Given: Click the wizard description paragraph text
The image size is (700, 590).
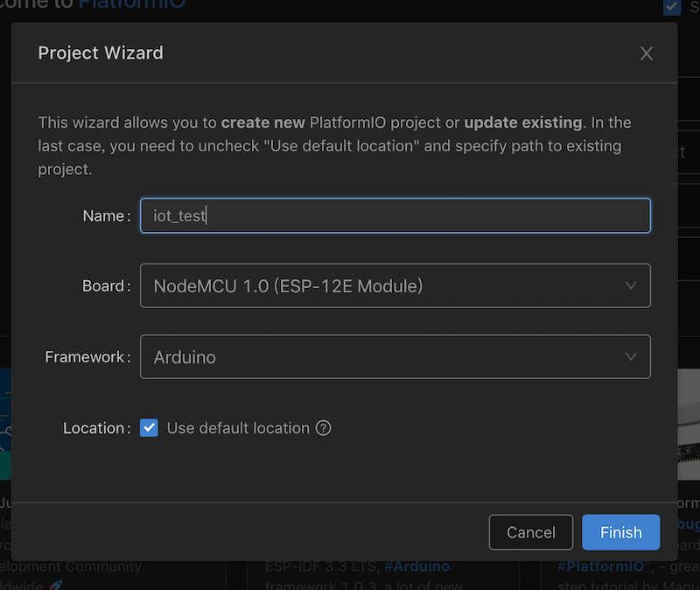Looking at the screenshot, I should (x=334, y=145).
